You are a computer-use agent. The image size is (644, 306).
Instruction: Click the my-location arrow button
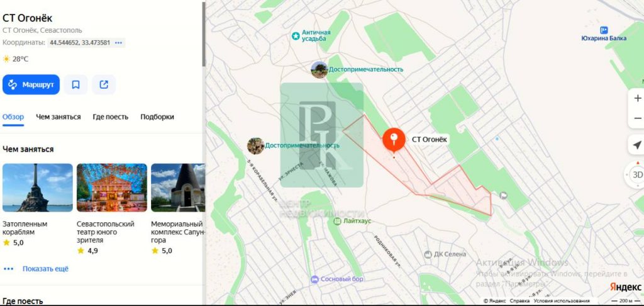(x=636, y=145)
